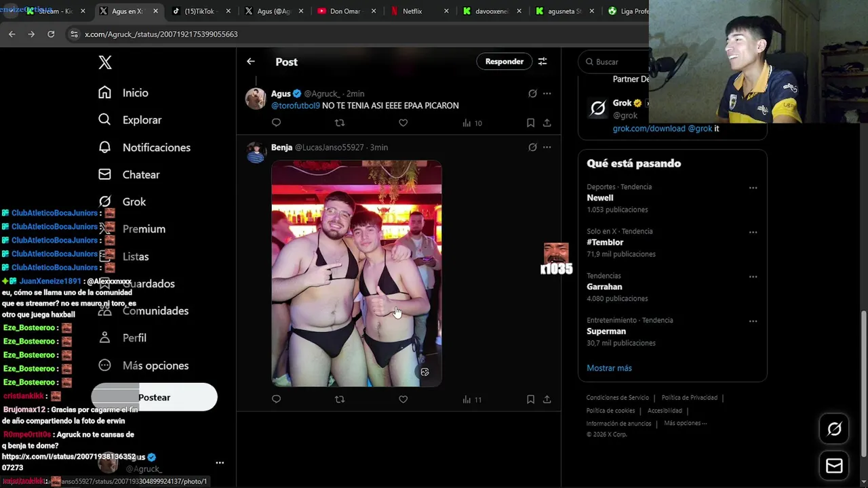868x488 pixels.
Task: Switch to the davooxeneize Kick tab
Action: click(492, 11)
